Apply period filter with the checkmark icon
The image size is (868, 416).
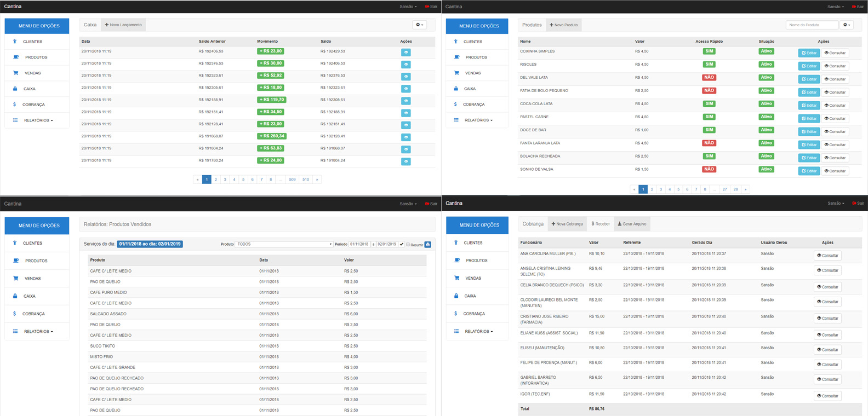point(402,244)
